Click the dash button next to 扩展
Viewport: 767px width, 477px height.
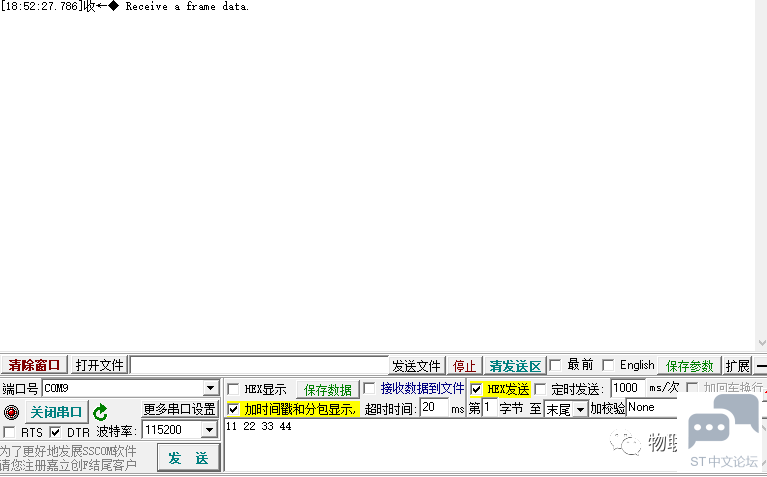click(x=761, y=366)
